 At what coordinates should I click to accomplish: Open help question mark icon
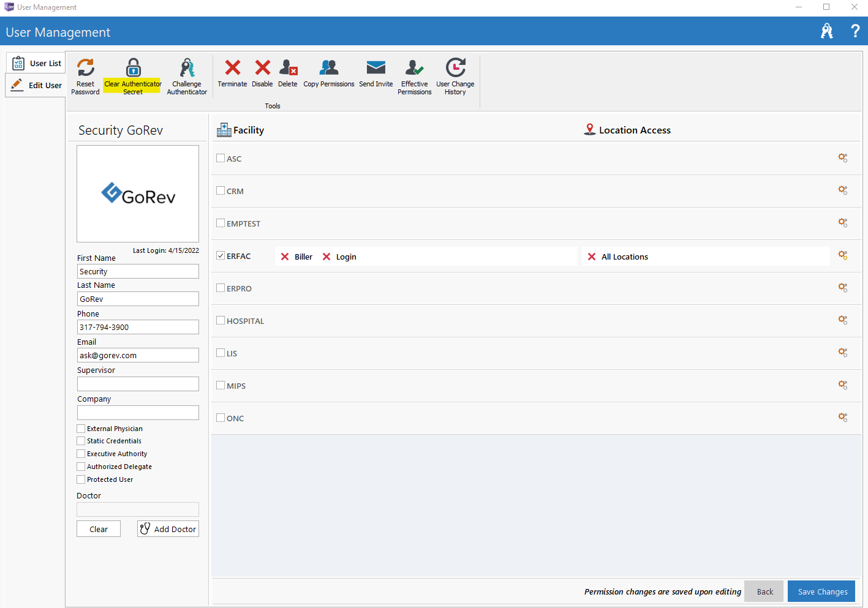[x=855, y=31]
